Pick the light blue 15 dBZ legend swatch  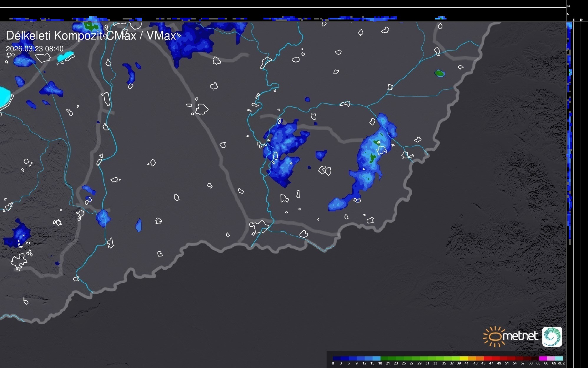[376, 358]
